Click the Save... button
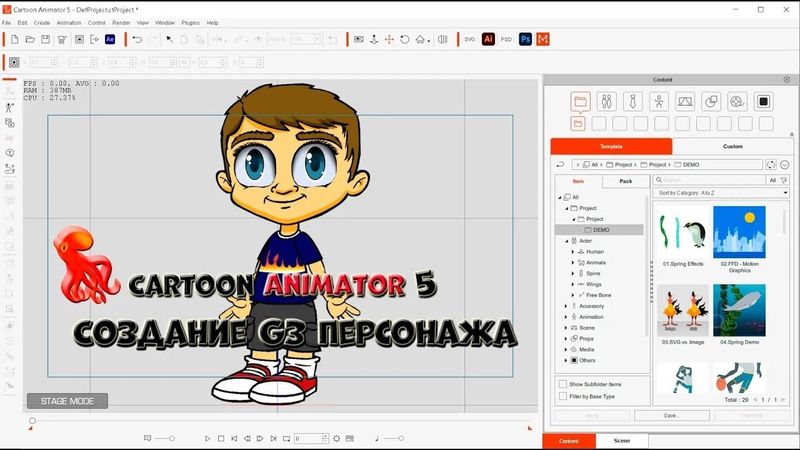This screenshot has height=450, width=800. click(671, 416)
